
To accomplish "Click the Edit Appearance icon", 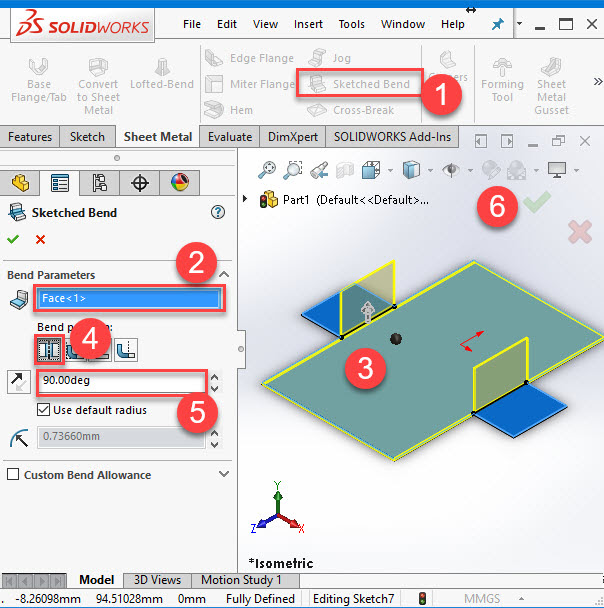I will tap(491, 170).
